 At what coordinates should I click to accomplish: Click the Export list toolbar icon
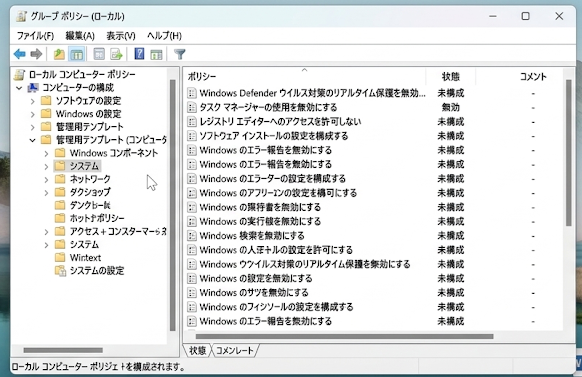click(x=116, y=54)
